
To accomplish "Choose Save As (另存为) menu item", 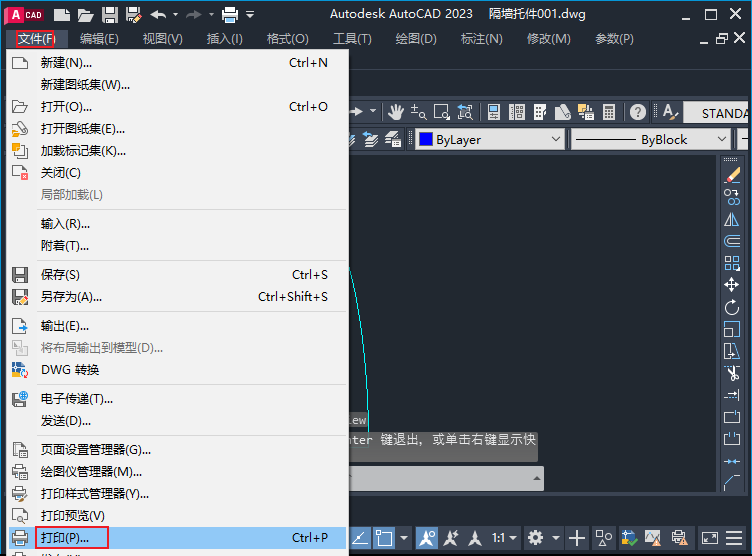I will coord(71,297).
